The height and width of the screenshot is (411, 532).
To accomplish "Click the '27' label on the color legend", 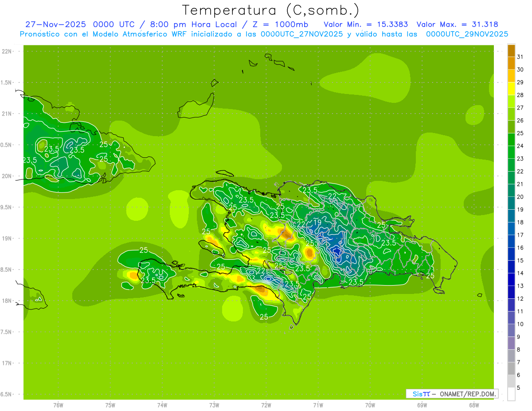I will [x=520, y=108].
